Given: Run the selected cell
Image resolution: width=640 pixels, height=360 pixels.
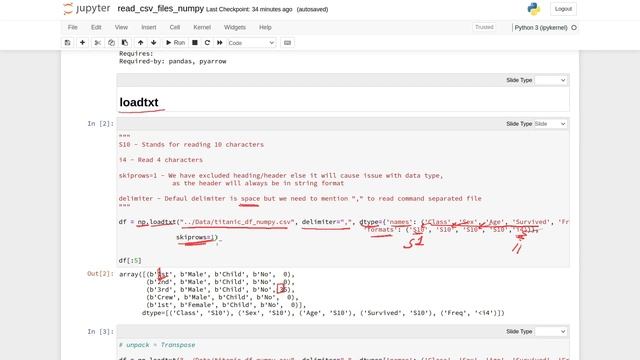Looking at the screenshot, I should pos(175,43).
